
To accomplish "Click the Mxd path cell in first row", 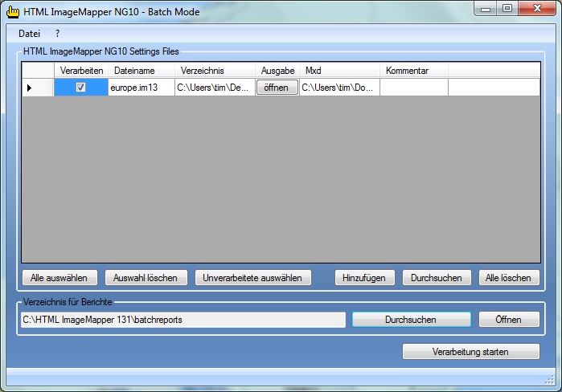I will click(x=338, y=88).
